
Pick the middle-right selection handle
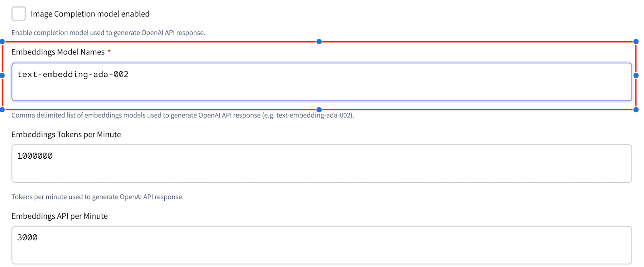(x=636, y=75)
